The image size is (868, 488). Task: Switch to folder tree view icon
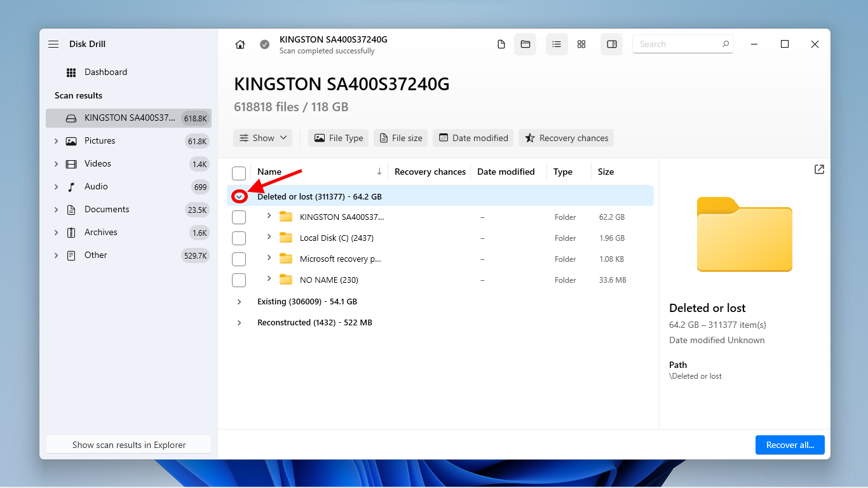[x=526, y=44]
